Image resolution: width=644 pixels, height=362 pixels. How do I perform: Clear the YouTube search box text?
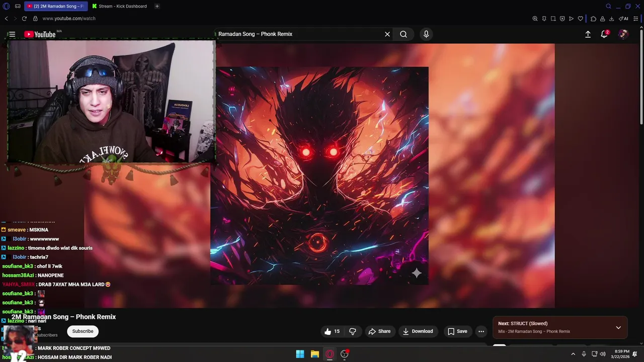coord(387,34)
